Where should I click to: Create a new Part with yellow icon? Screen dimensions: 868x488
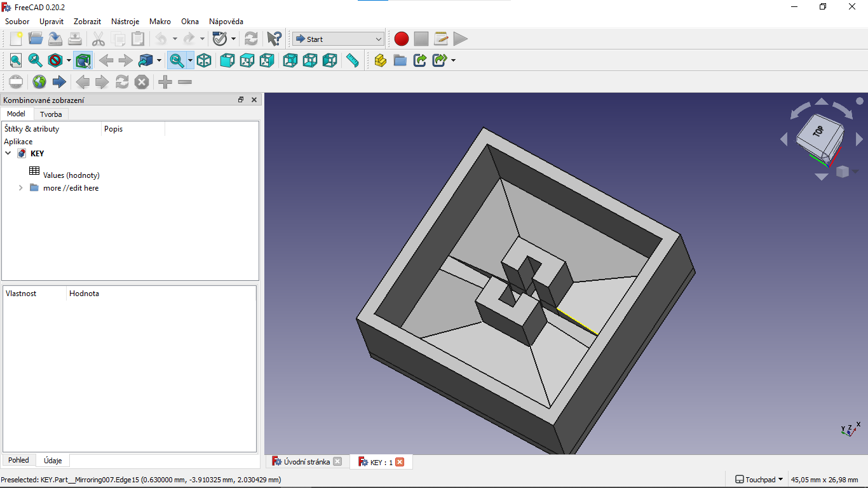(380, 60)
